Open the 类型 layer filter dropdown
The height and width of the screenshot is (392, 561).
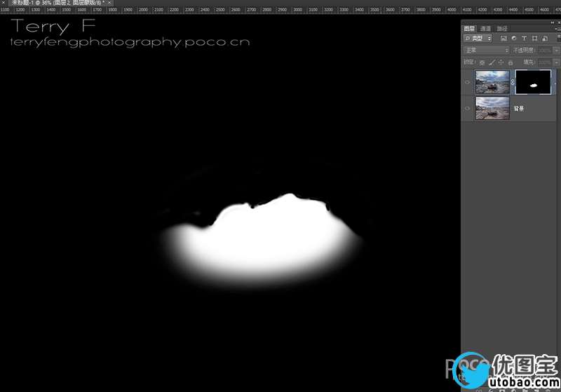(x=478, y=39)
